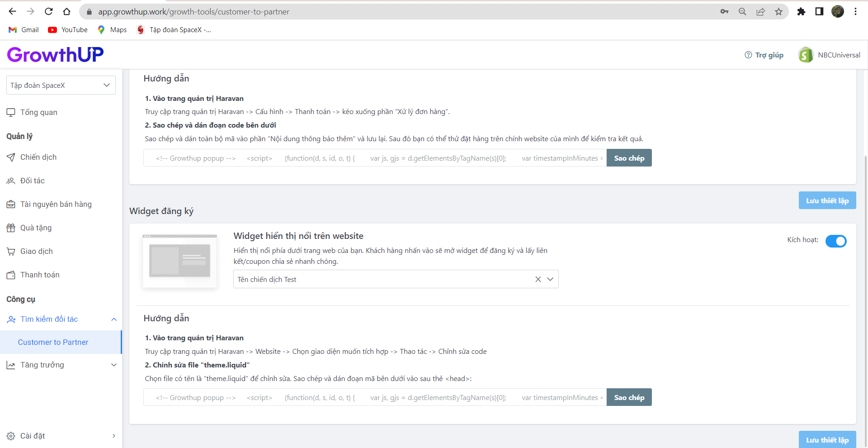Disable the Kích hoạt widget toggle
This screenshot has height=448, width=868.
click(835, 241)
